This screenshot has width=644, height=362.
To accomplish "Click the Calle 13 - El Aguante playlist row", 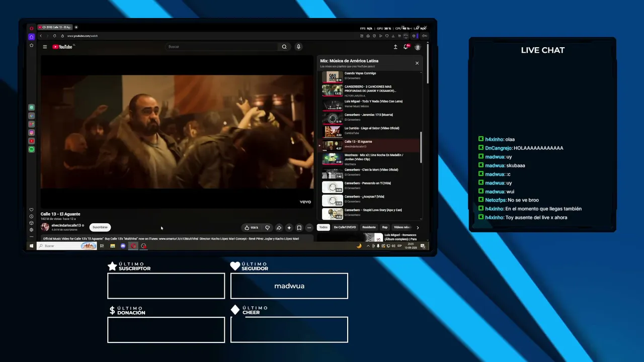I will click(x=370, y=145).
